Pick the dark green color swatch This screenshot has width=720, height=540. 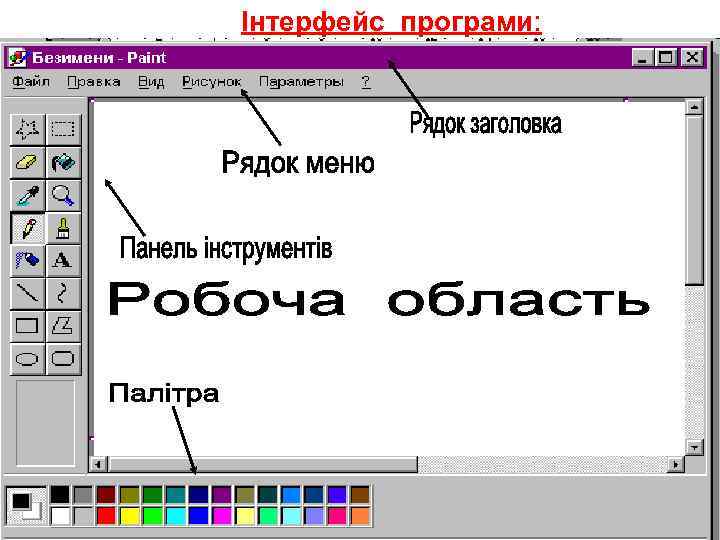pyautogui.click(x=152, y=495)
